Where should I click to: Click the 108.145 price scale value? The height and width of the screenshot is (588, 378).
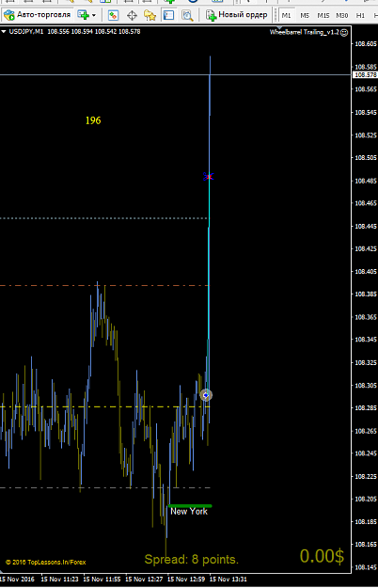(366, 567)
